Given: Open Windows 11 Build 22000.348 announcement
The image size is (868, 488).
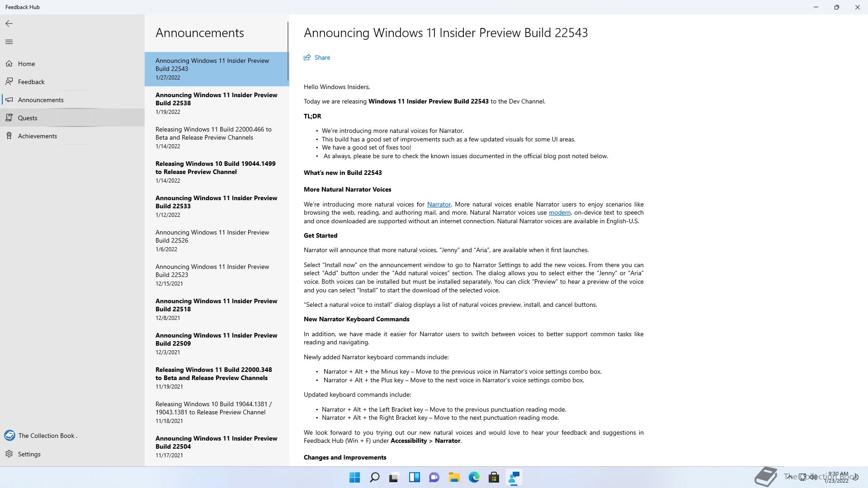Looking at the screenshot, I should pos(217,378).
